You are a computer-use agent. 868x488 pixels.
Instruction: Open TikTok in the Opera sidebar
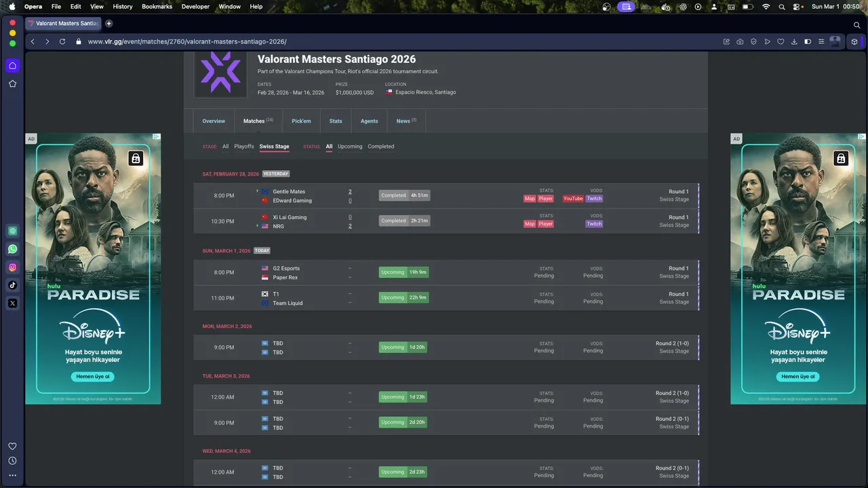pos(12,285)
